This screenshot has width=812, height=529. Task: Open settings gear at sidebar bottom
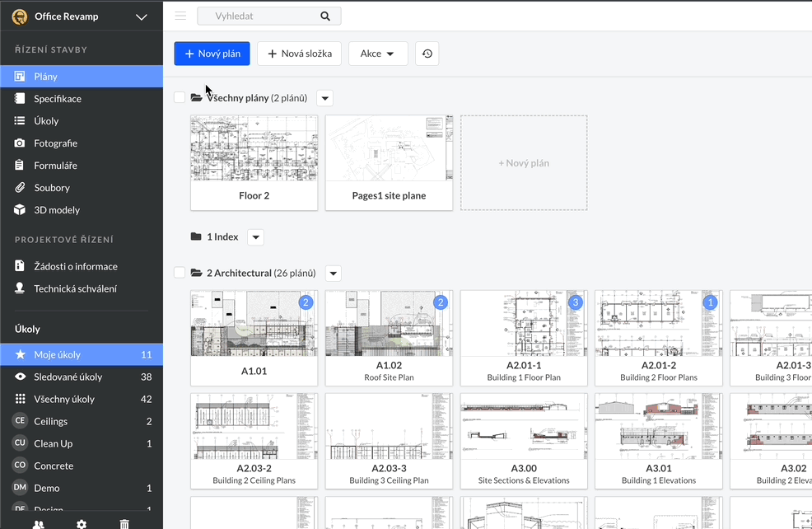[x=82, y=523]
